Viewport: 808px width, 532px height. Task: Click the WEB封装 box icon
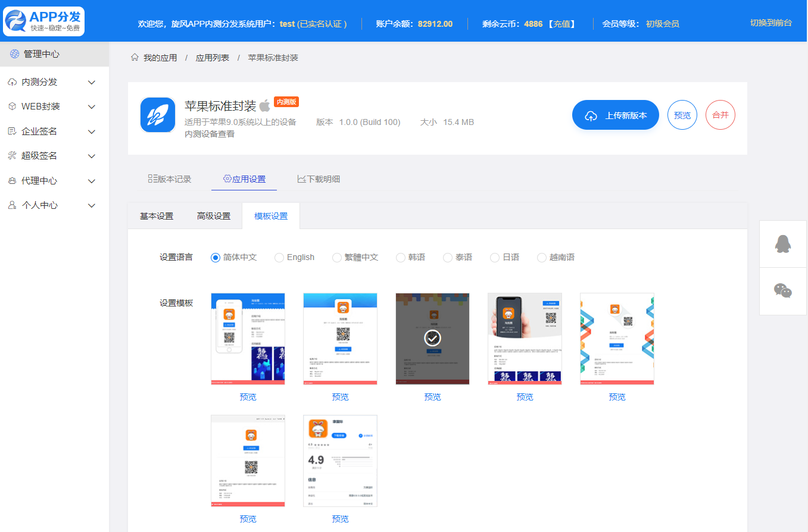coord(12,107)
